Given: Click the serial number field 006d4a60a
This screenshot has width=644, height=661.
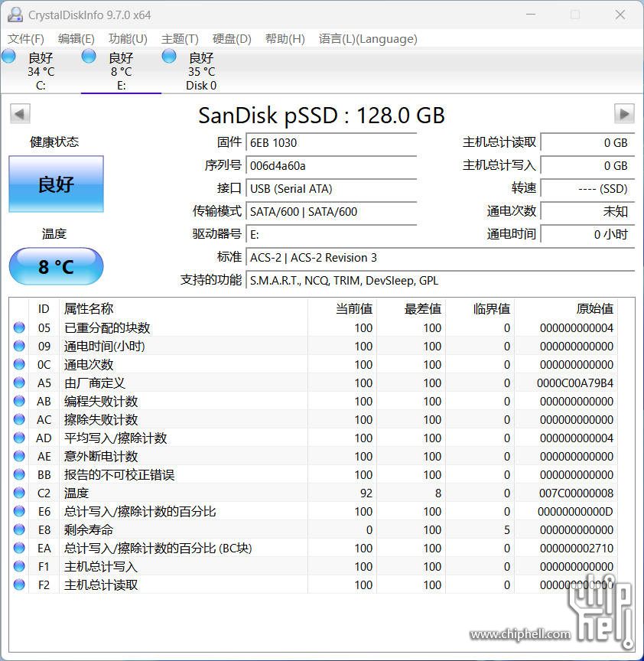Looking at the screenshot, I should pyautogui.click(x=331, y=166).
